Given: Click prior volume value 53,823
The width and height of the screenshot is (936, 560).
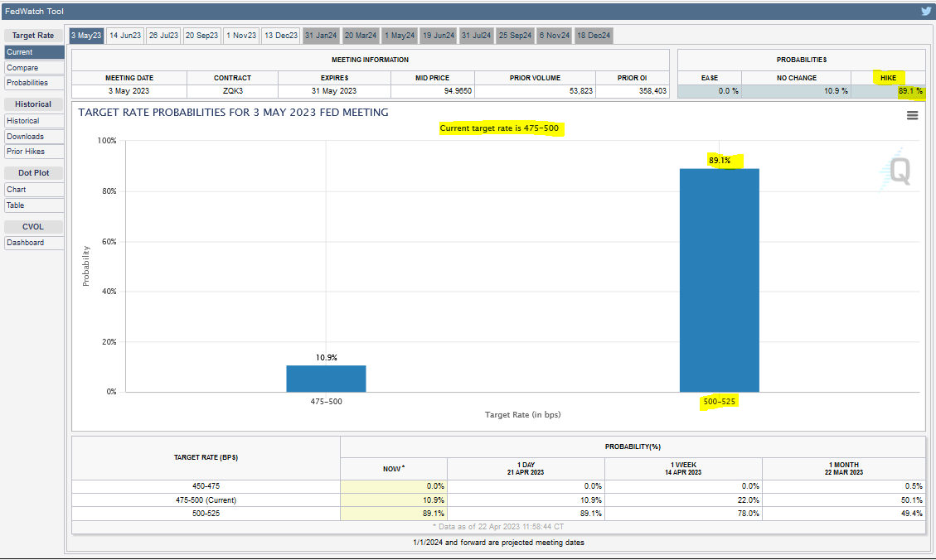Looking at the screenshot, I should 581,91.
